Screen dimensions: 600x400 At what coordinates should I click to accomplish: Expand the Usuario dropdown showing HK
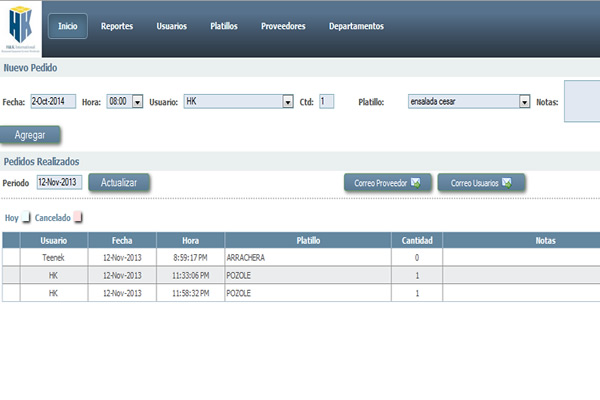click(286, 101)
